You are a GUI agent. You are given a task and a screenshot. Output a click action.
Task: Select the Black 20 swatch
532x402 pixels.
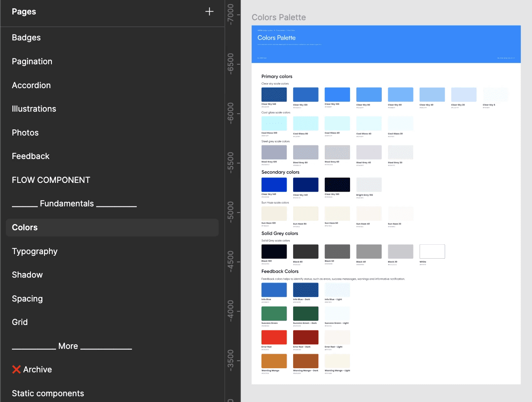tap(401, 251)
